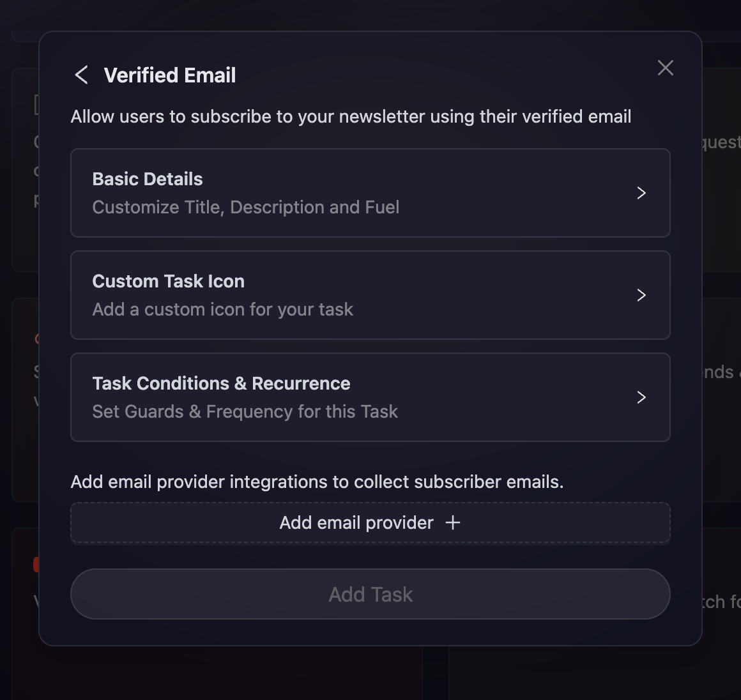
Task: Click the chevron on Task Conditions & Recurrence
Action: 641,397
